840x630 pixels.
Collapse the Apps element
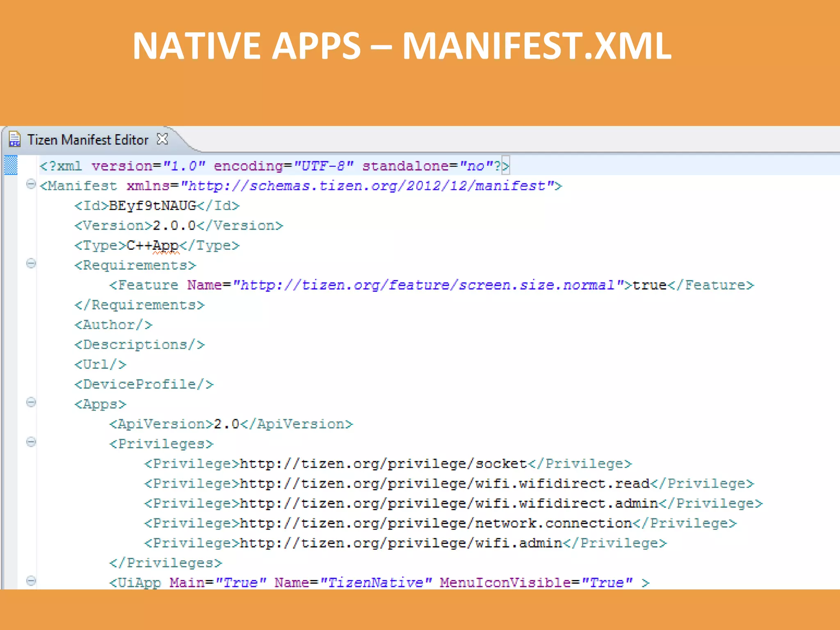[x=31, y=402]
